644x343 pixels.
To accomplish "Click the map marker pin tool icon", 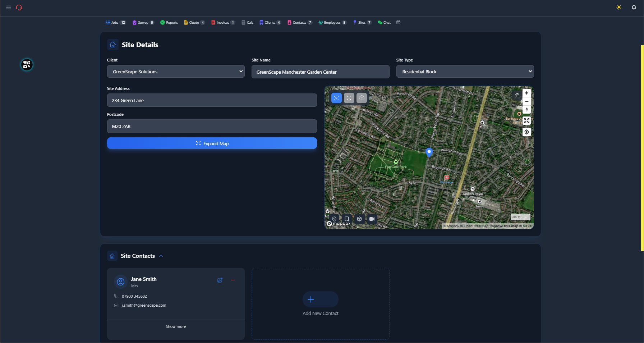I will pyautogui.click(x=334, y=219).
